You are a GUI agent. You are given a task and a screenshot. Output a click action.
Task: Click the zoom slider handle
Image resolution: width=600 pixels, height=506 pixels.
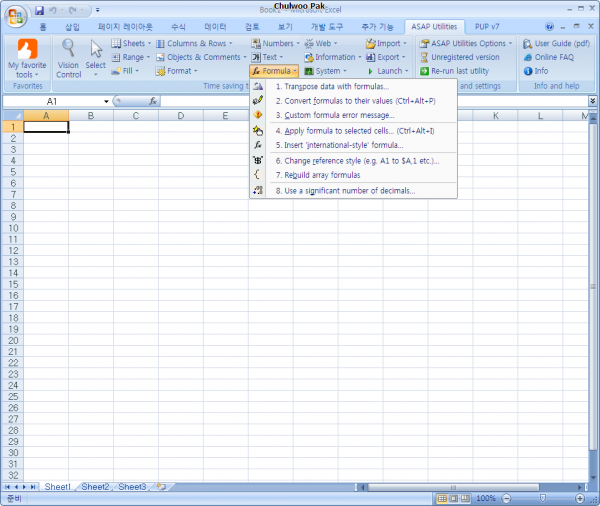click(543, 498)
